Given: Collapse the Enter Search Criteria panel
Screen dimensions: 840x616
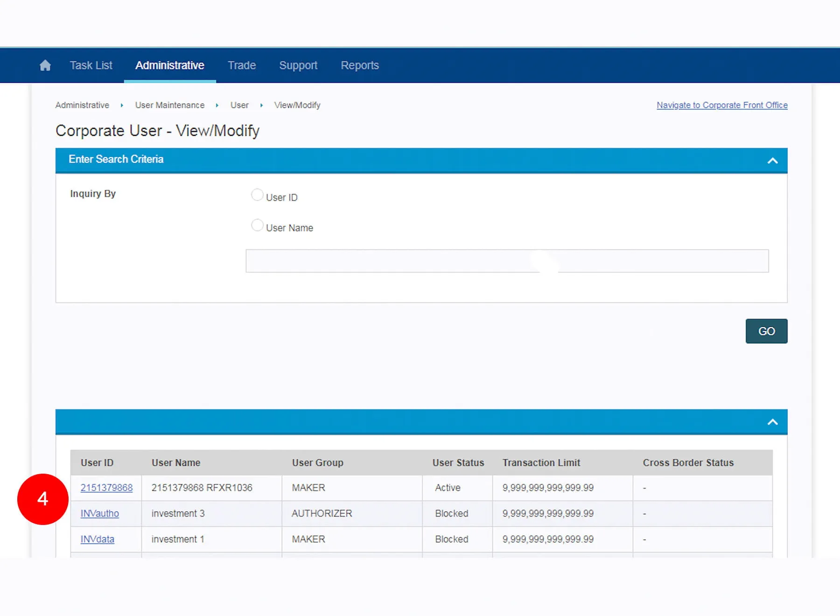Looking at the screenshot, I should click(772, 161).
